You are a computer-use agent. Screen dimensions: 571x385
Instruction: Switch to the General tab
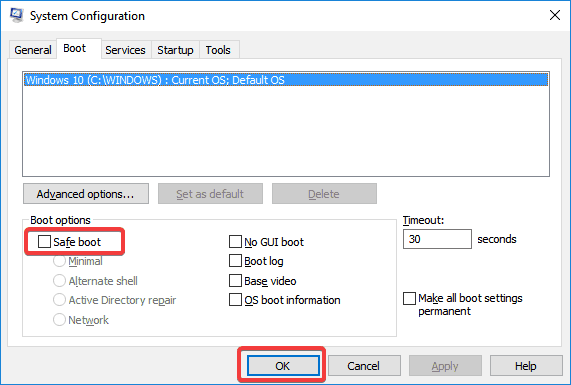coord(33,50)
